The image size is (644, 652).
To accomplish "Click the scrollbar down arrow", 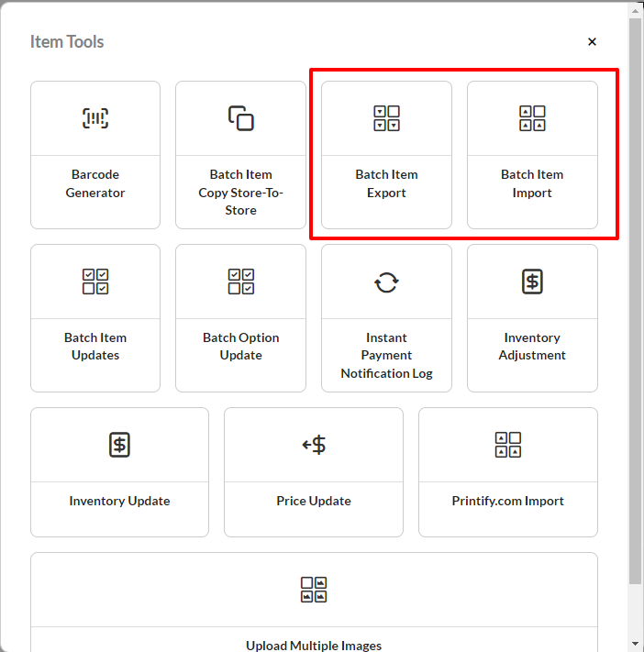I will pyautogui.click(x=635, y=644).
